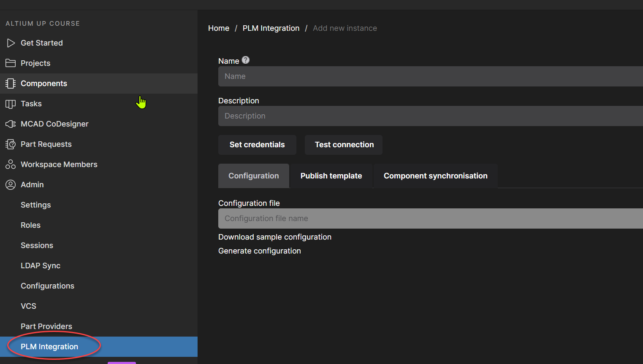The image size is (643, 364).
Task: Open the Tasks page
Action: click(x=99, y=104)
